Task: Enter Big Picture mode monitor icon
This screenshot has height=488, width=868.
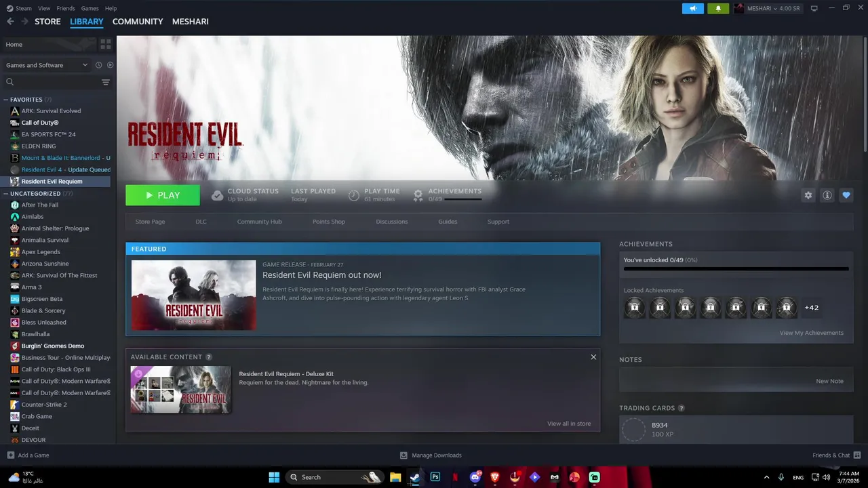Action: tap(814, 8)
